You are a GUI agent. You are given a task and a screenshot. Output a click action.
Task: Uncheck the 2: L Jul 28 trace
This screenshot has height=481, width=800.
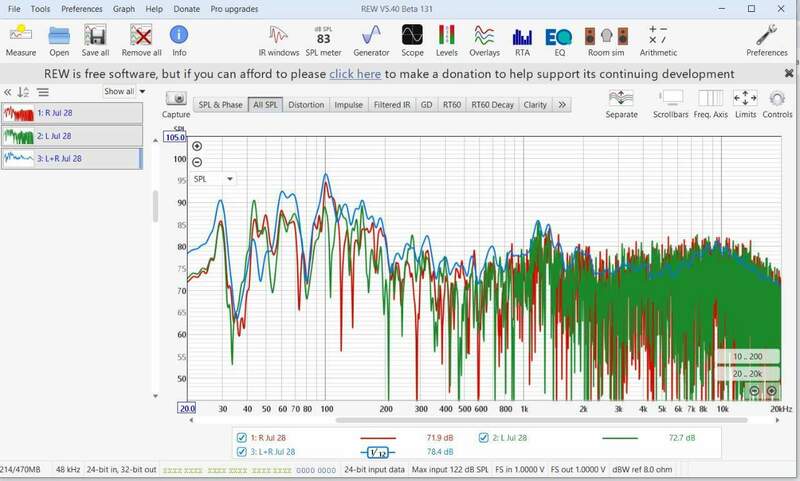click(x=484, y=438)
